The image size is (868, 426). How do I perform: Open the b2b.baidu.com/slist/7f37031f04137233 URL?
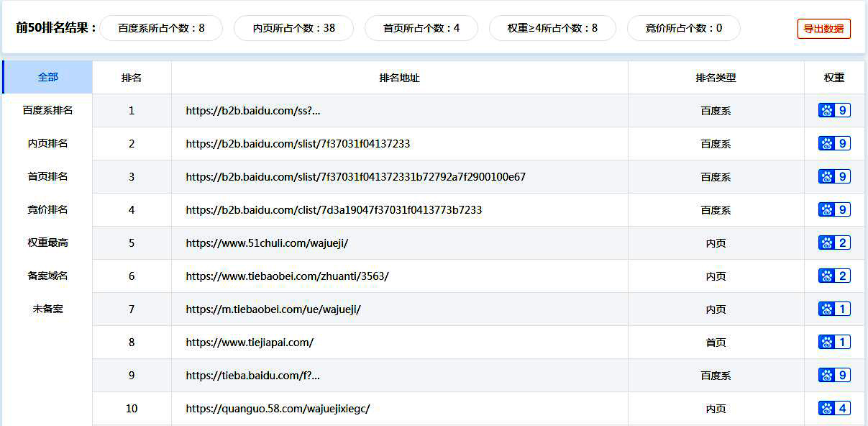click(x=298, y=144)
